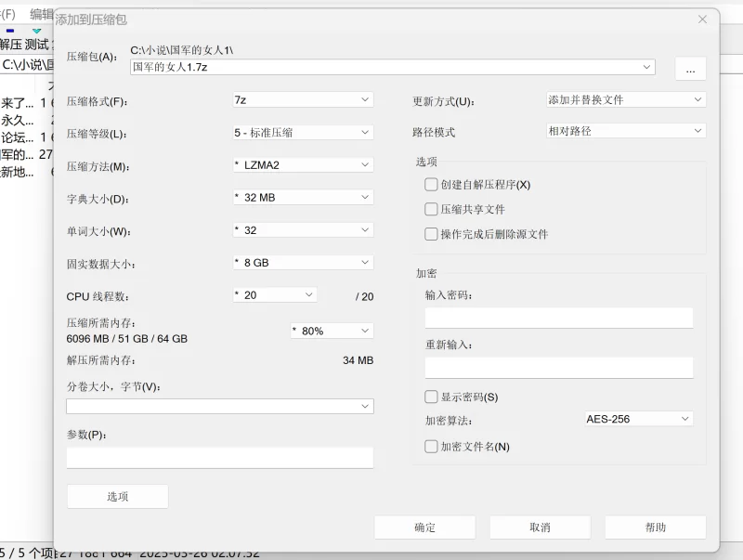The height and width of the screenshot is (560, 743).
Task: Check 操作完成后删除源文件 option
Action: [x=431, y=234]
